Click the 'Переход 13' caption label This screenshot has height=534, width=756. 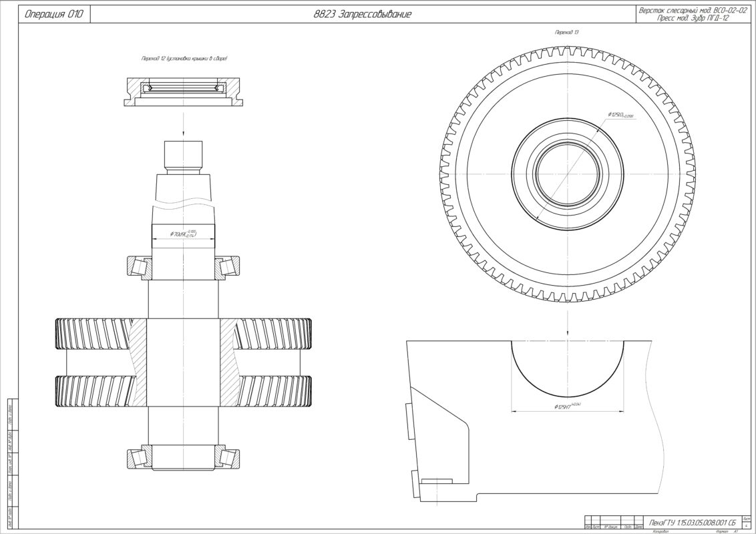[567, 32]
